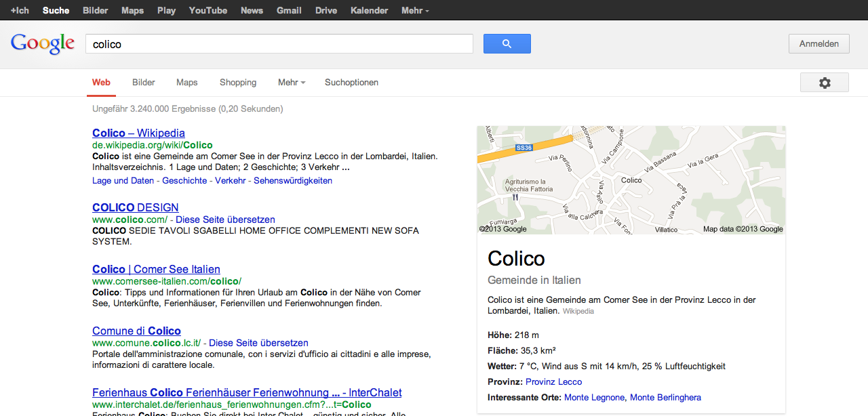Open the settings gear menu

point(824,83)
